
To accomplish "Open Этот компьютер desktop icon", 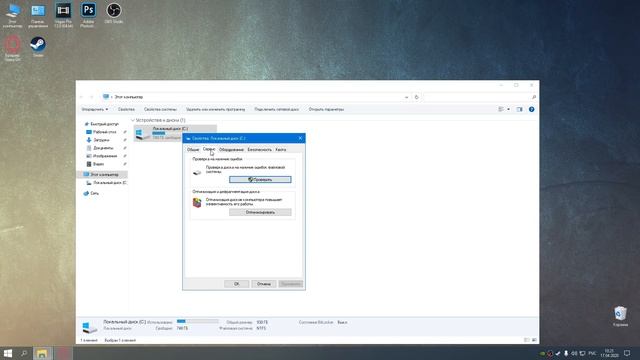I will (x=13, y=16).
